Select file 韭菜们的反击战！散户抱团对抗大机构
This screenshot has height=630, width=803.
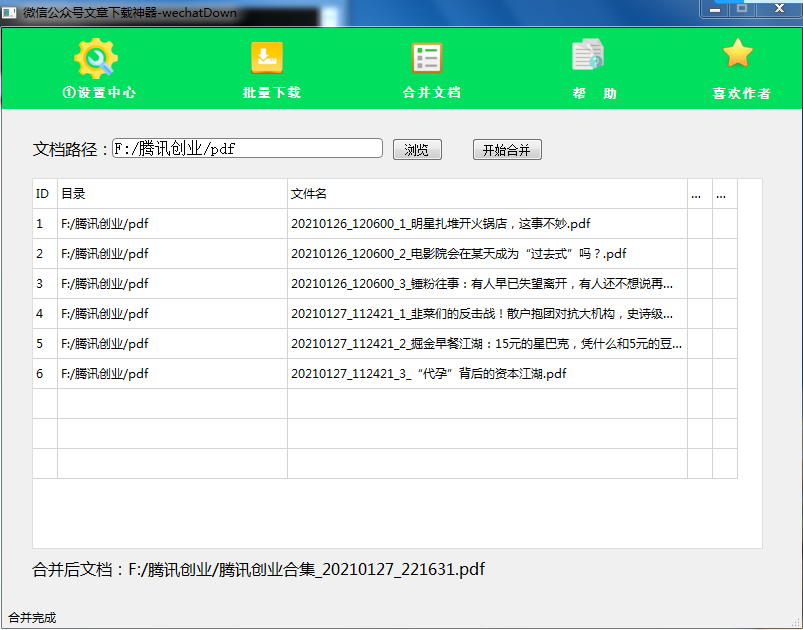click(x=488, y=313)
